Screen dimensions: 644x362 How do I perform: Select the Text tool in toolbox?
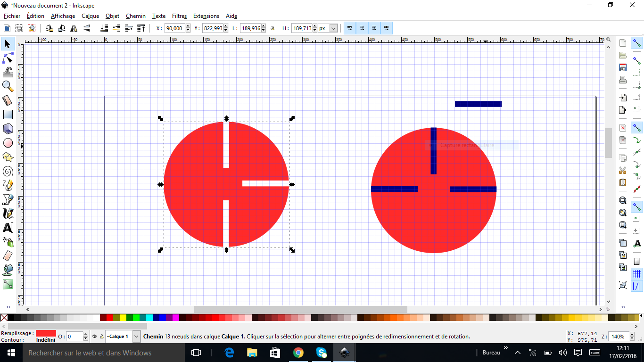(x=8, y=228)
